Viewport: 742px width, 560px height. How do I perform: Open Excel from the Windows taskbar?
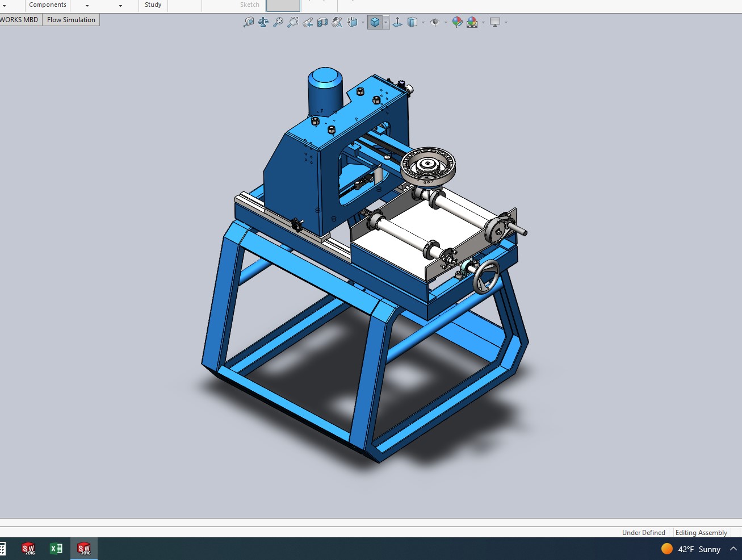(x=56, y=549)
